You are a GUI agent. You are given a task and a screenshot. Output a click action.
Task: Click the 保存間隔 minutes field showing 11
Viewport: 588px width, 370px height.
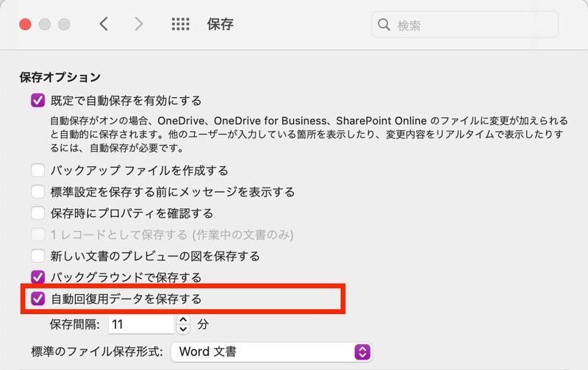click(x=141, y=324)
